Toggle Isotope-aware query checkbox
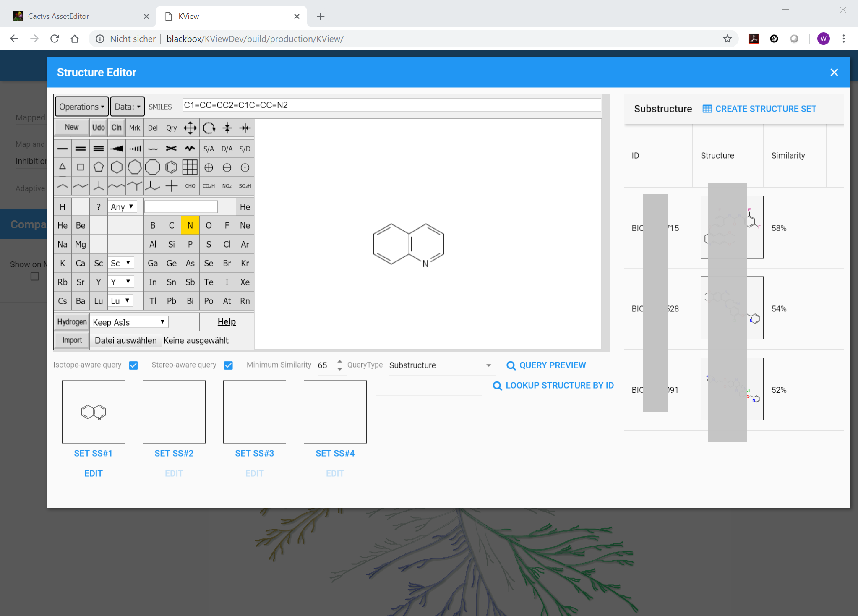This screenshot has width=858, height=616. pos(133,365)
